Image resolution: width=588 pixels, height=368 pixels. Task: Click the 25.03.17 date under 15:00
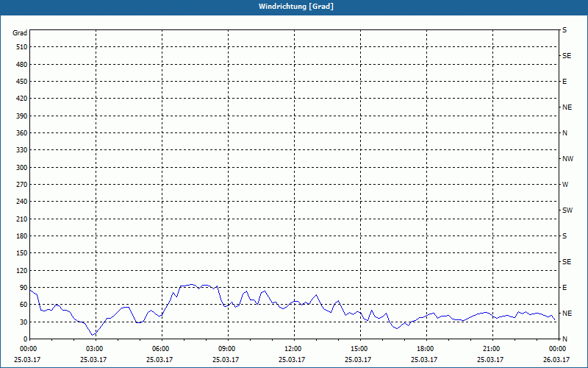tap(358, 359)
